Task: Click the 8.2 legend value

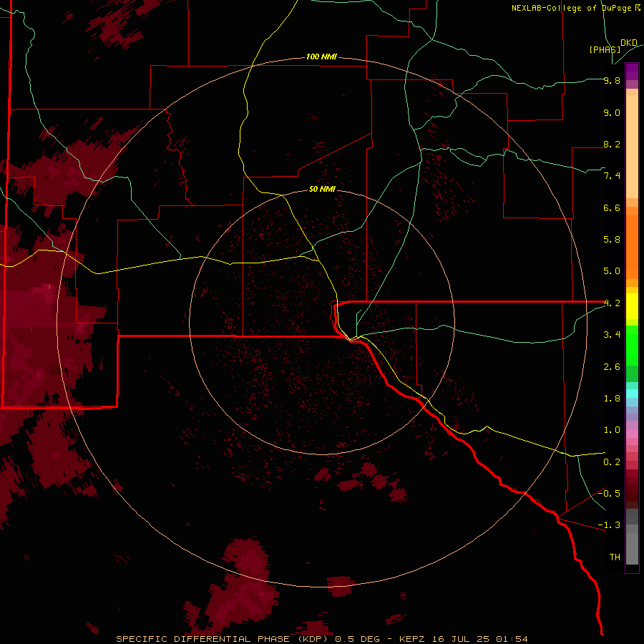Action: pyautogui.click(x=612, y=144)
